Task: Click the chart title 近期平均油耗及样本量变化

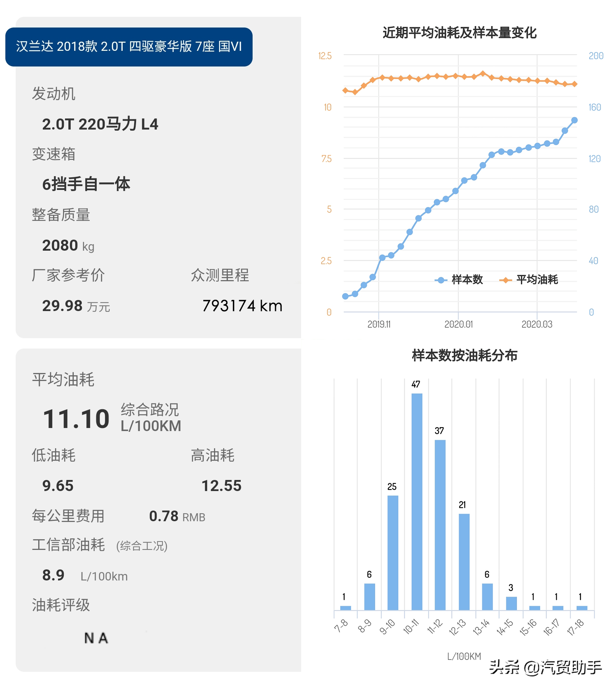Action: point(459,33)
